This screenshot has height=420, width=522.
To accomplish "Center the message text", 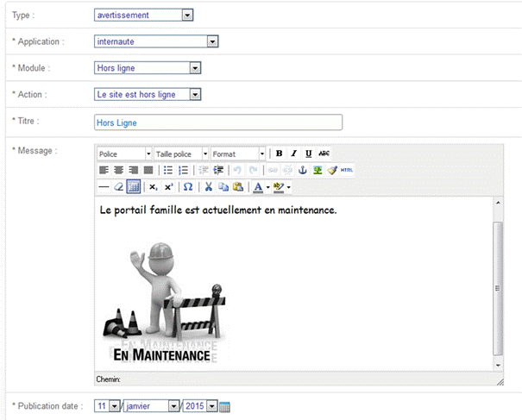I will [x=118, y=170].
